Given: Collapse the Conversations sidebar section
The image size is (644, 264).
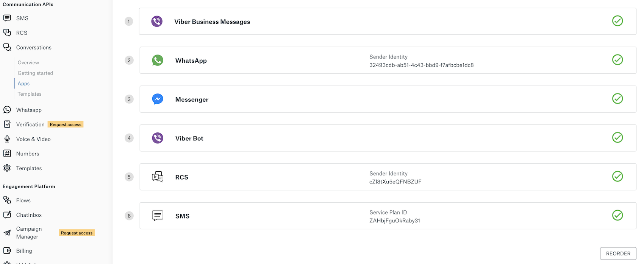Looking at the screenshot, I should tap(34, 47).
